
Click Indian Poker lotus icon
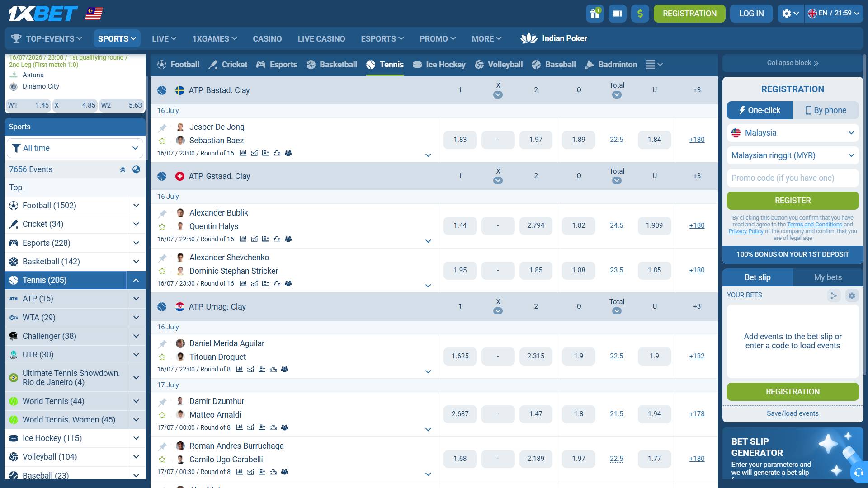tap(529, 38)
